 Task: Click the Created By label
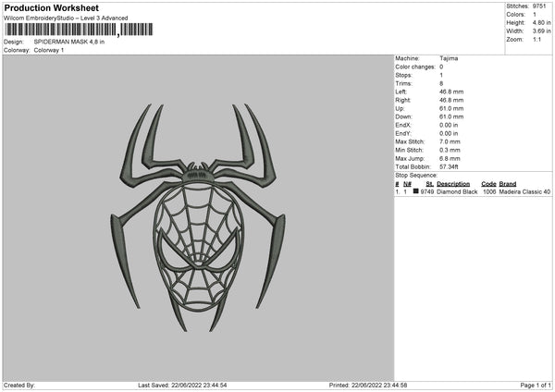(19, 386)
